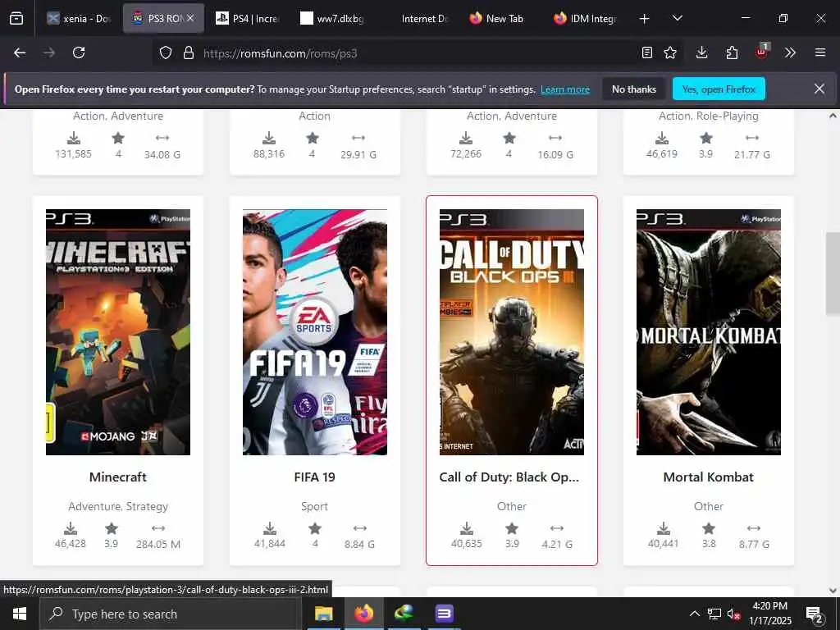Click the scrollbar up arrow
This screenshot has width=840, height=630.
pos(833,116)
